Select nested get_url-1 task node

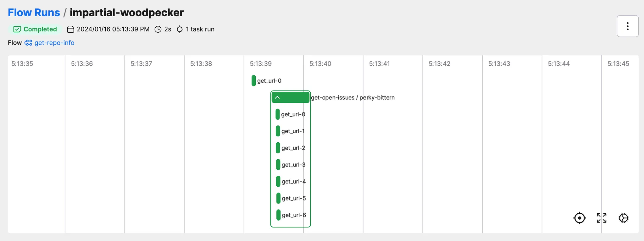tap(278, 131)
